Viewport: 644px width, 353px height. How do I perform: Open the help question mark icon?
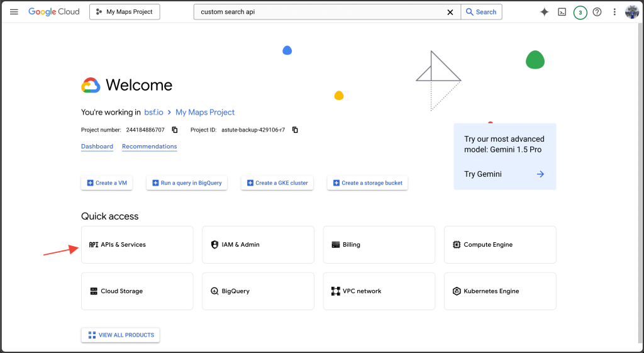pos(597,12)
